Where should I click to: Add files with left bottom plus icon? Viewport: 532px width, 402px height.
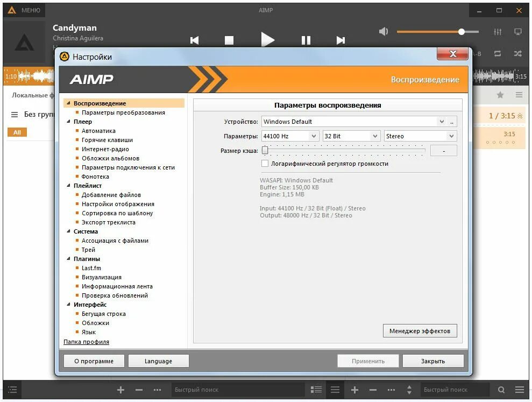[x=120, y=390]
